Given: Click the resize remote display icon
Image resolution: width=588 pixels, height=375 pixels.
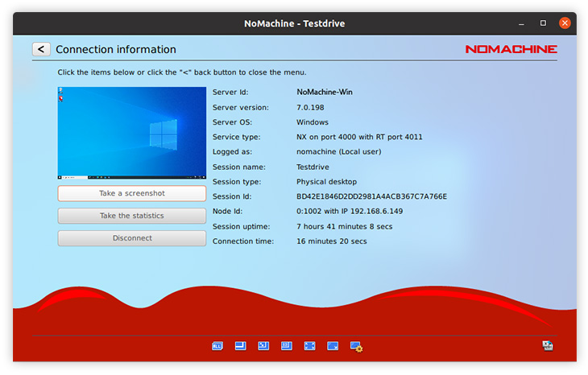Looking at the screenshot, I should [x=286, y=346].
